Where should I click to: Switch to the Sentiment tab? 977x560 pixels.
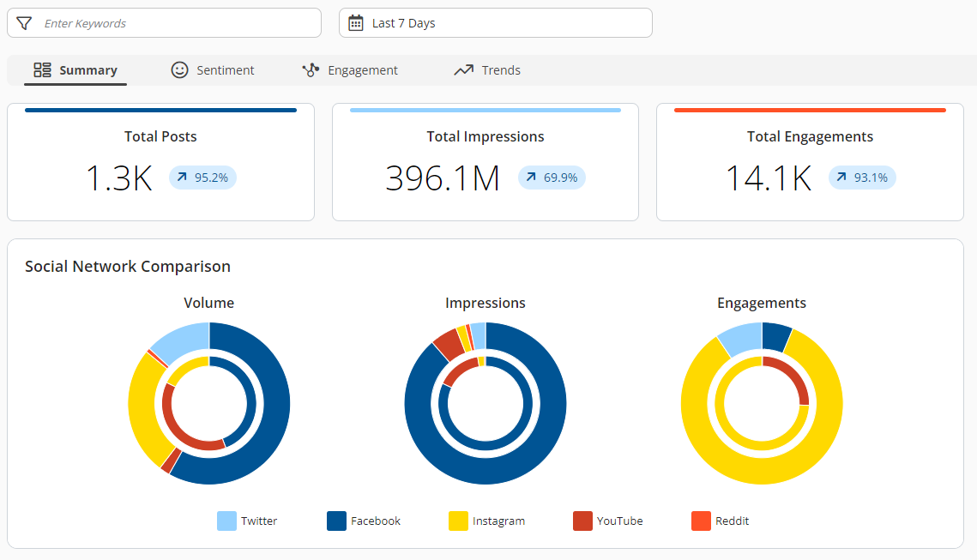[x=213, y=69]
